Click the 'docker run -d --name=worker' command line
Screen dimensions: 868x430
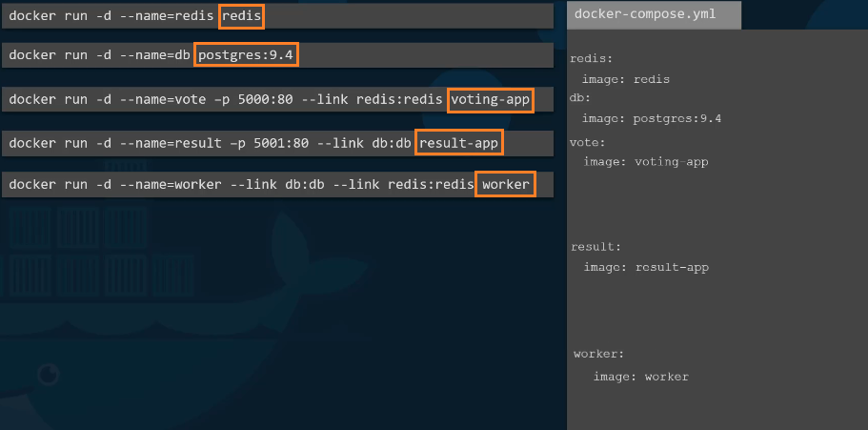277,185
